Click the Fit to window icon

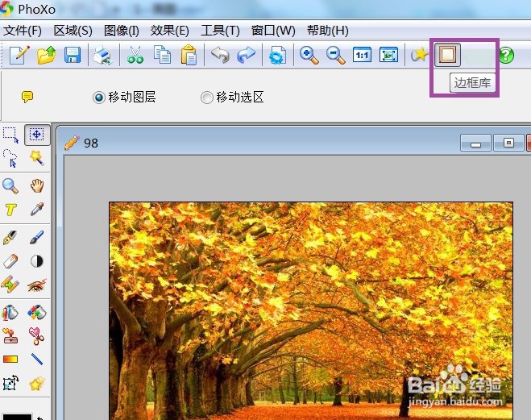pyautogui.click(x=388, y=55)
